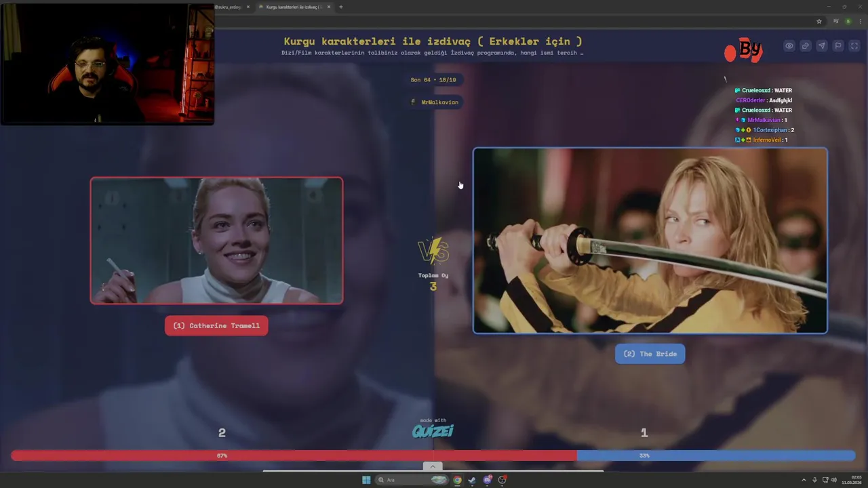Click the network tray icon
The width and height of the screenshot is (868, 488).
coord(824,480)
